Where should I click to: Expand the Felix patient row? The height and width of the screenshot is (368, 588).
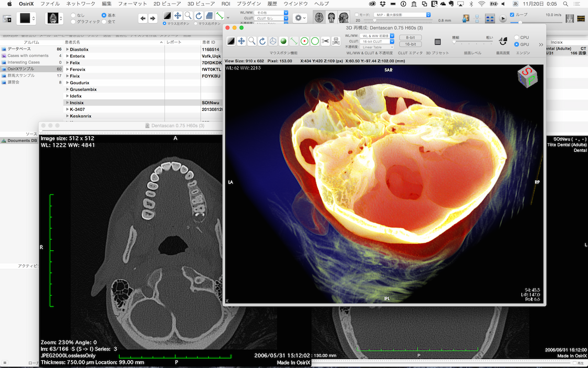[x=67, y=63]
